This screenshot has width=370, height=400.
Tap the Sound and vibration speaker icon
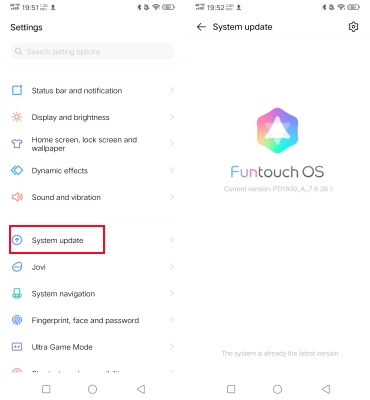click(17, 197)
